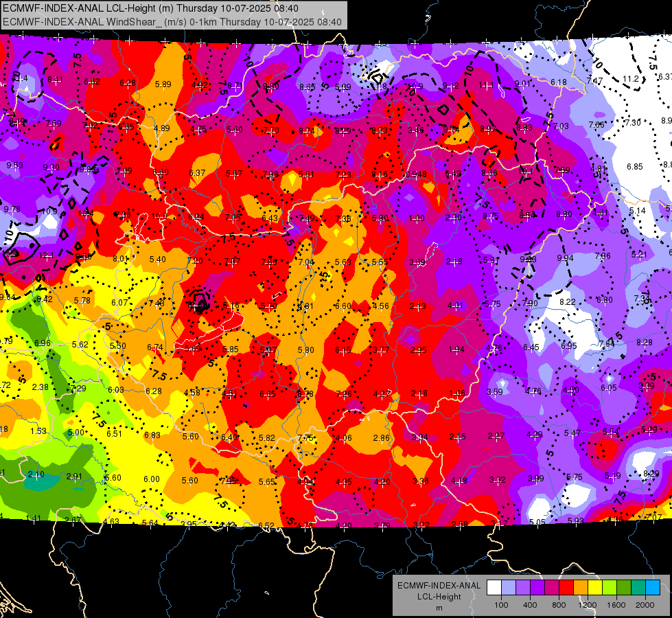Viewport: 672px width, 618px height.
Task: Click the 8.22 grid value
Action: pos(568,302)
